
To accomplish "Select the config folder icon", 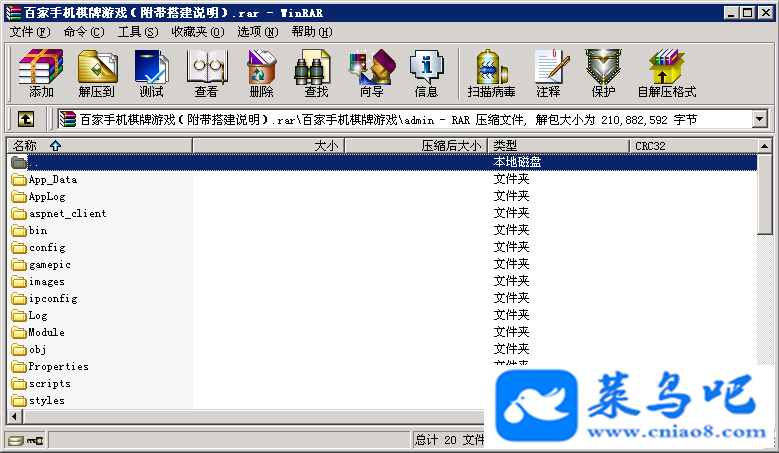I will point(19,247).
